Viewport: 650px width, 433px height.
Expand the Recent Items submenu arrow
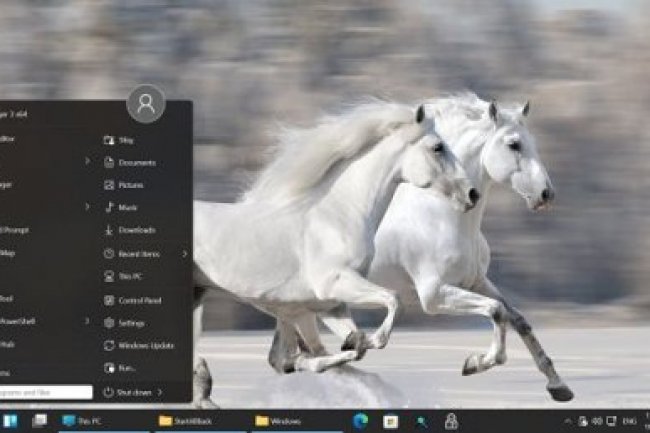184,254
